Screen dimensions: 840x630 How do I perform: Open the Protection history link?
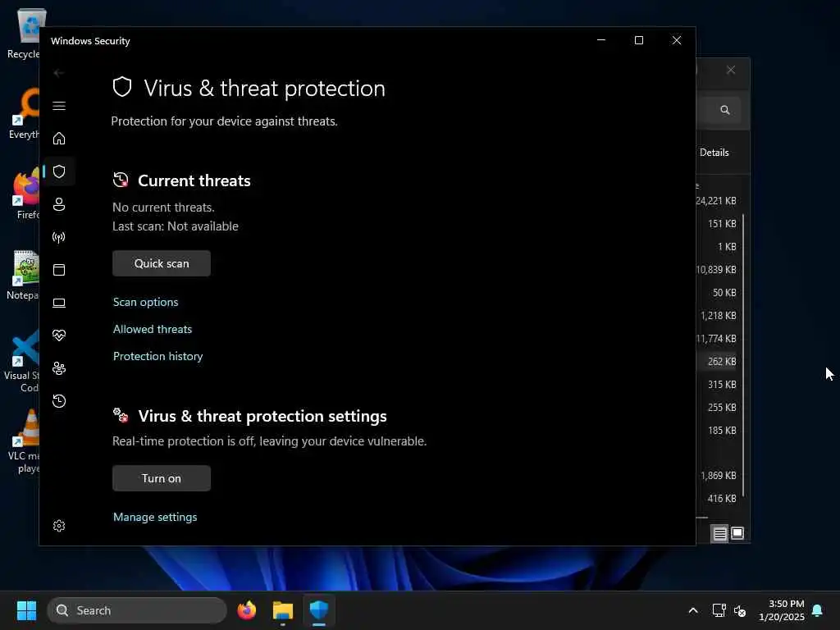click(x=158, y=356)
